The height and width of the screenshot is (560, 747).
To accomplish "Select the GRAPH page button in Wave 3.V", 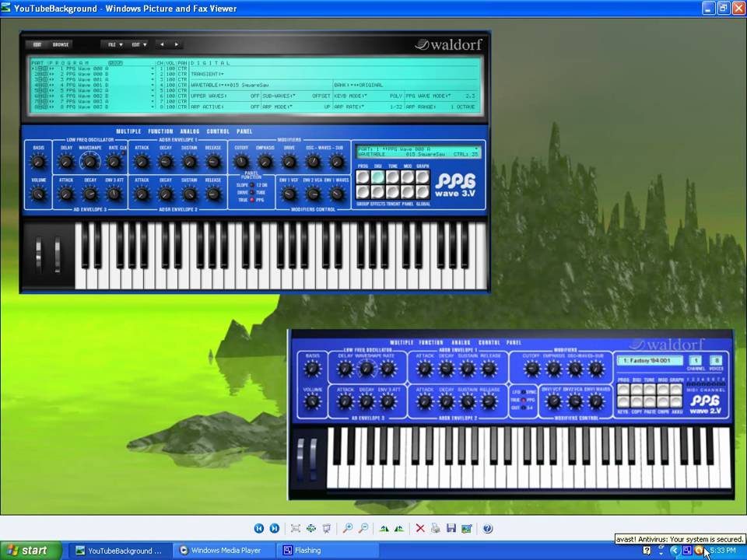I will pyautogui.click(x=423, y=177).
